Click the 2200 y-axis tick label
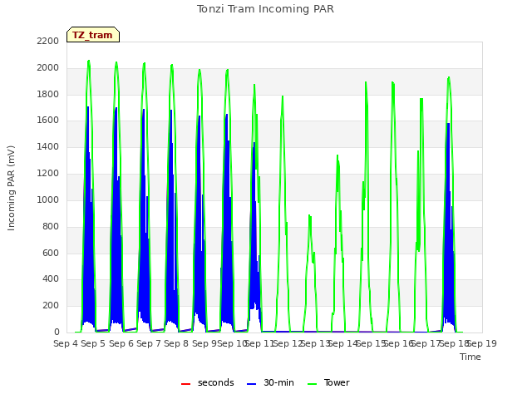The height and width of the screenshot is (399, 532). click(48, 41)
